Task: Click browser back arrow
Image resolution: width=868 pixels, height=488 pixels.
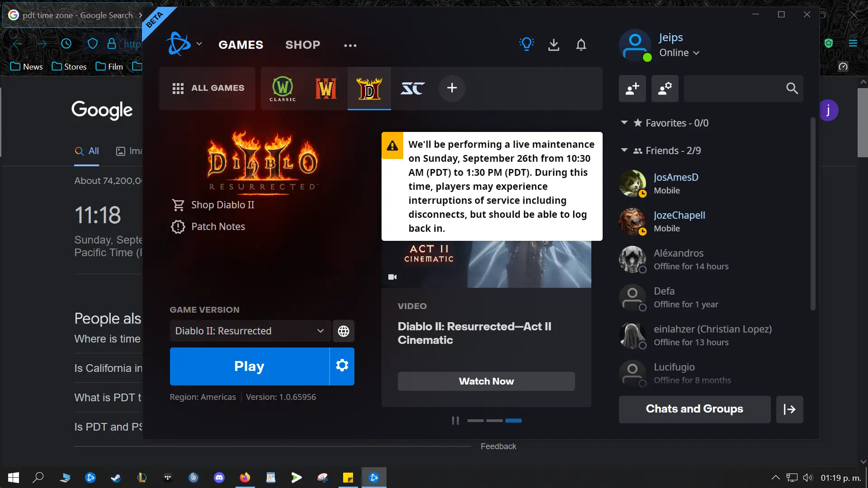Action: [18, 44]
